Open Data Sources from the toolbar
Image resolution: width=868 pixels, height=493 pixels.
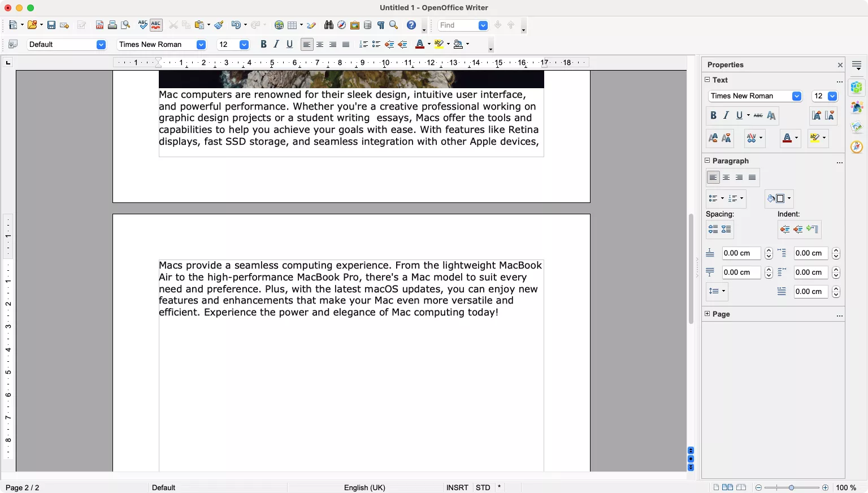[x=367, y=25]
